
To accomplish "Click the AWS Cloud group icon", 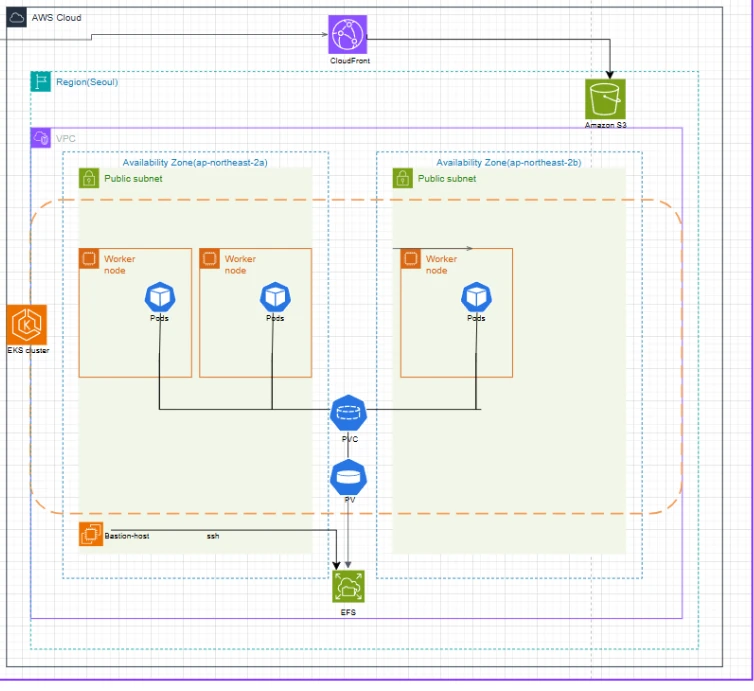I will (17, 18).
